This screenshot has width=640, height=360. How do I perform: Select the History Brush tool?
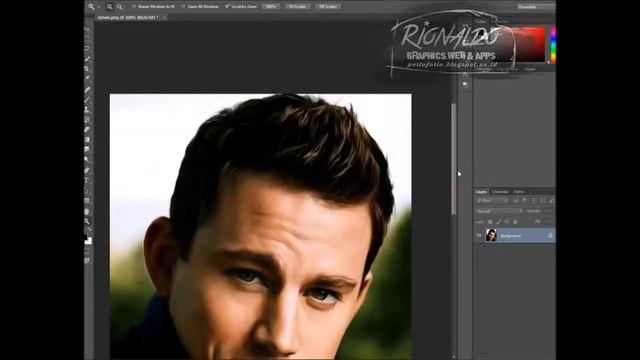88,120
